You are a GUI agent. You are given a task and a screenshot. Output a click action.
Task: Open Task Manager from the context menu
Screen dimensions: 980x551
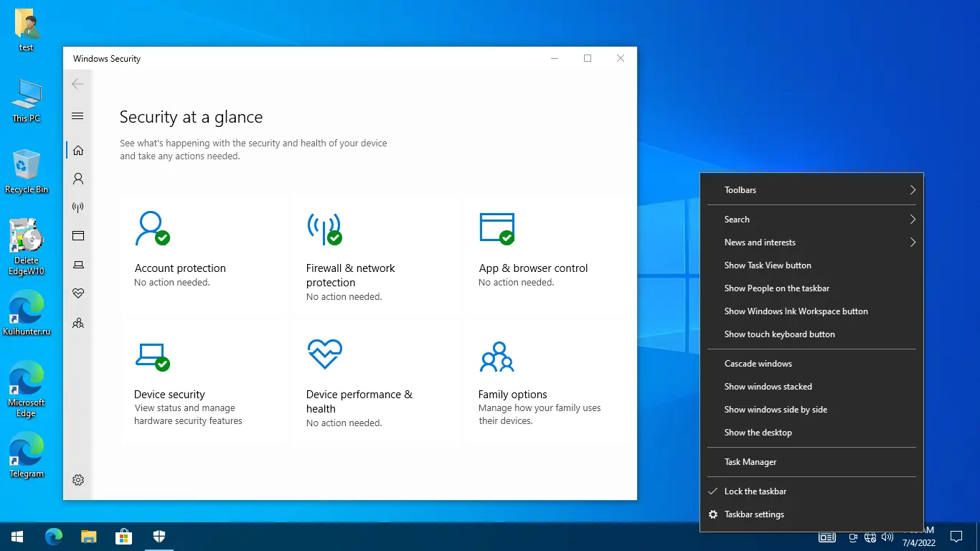(x=811, y=462)
